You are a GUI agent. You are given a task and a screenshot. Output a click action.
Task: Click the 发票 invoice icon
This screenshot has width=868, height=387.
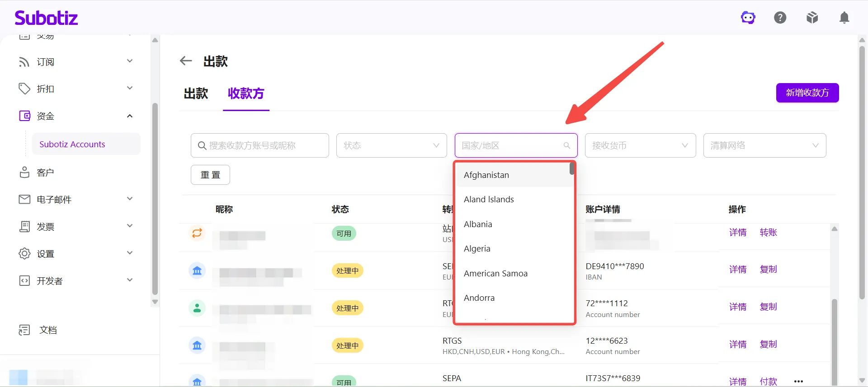[x=24, y=227]
